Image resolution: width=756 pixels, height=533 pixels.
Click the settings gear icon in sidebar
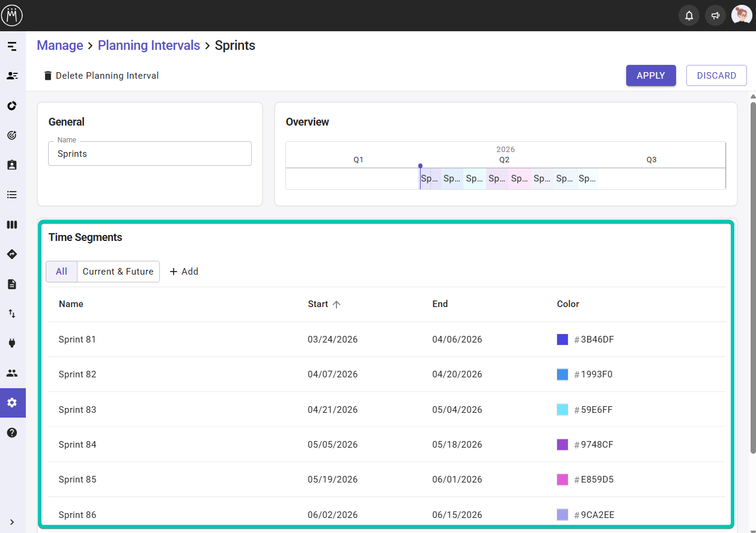pyautogui.click(x=12, y=403)
